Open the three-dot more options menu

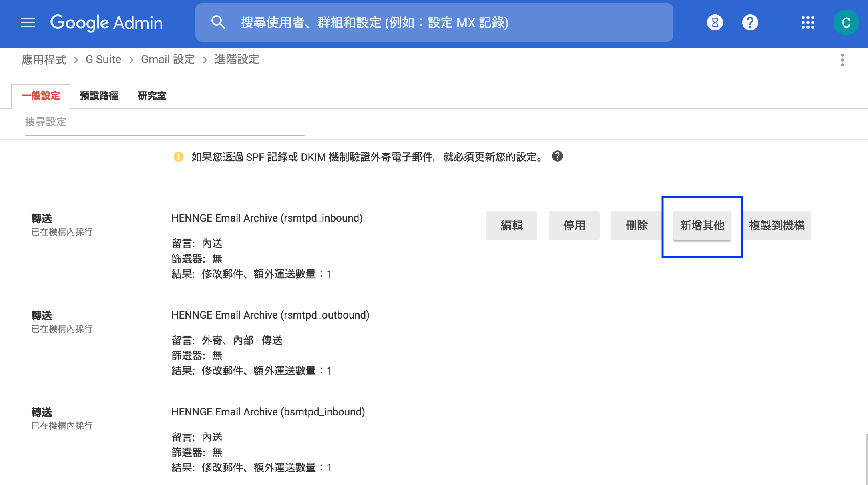click(842, 60)
